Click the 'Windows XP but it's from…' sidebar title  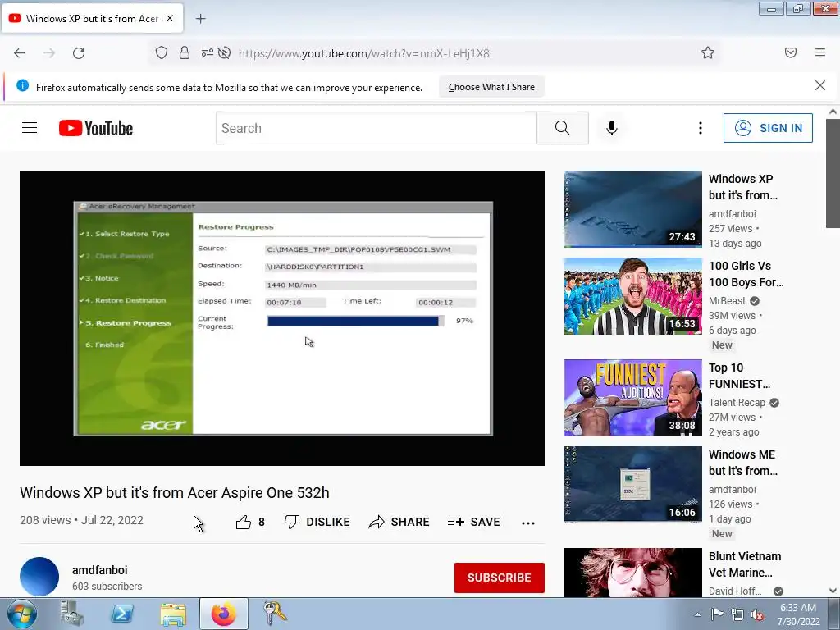point(743,187)
